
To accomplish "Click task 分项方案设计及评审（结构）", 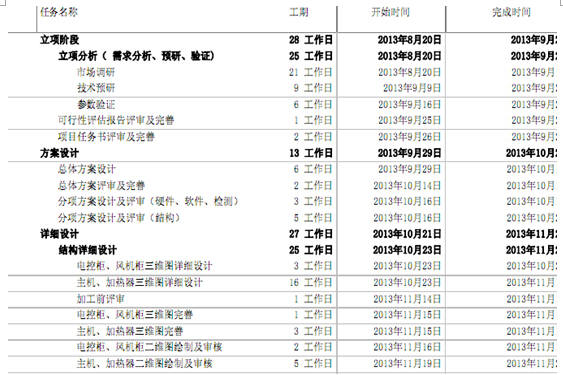I will pos(119,218).
